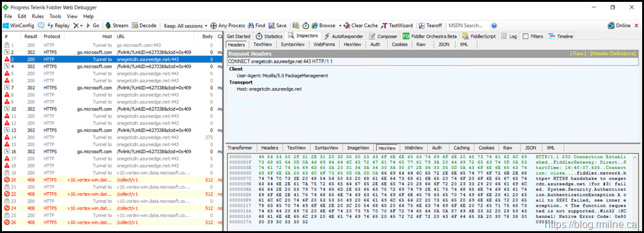This screenshot has height=233, width=644.
Task: Open the Edit menu
Action: click(22, 16)
